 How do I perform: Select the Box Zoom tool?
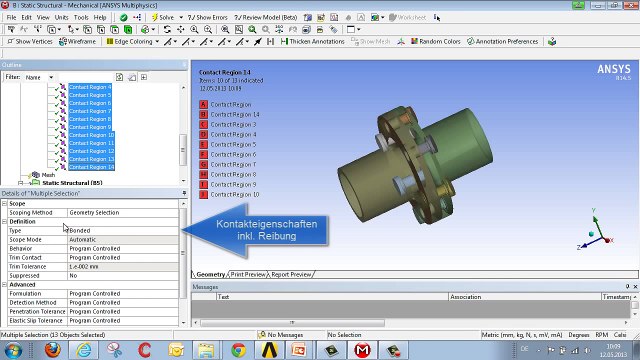208,29
